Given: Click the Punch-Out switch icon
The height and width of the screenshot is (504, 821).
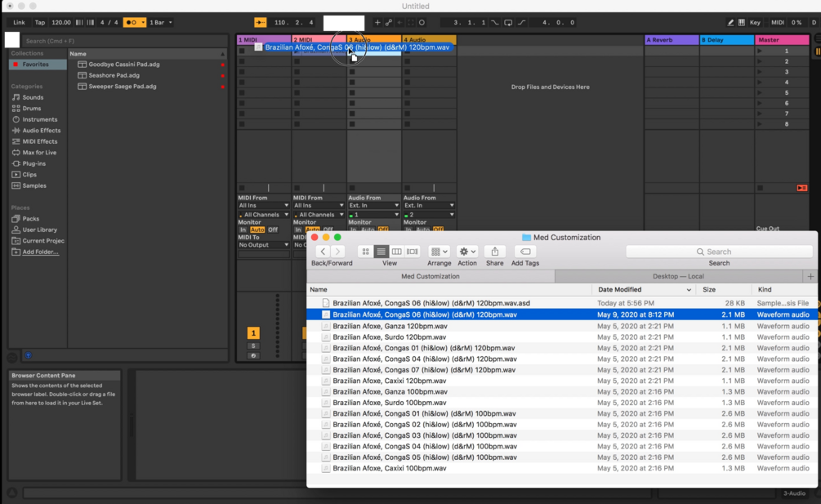Looking at the screenshot, I should pyautogui.click(x=521, y=23).
